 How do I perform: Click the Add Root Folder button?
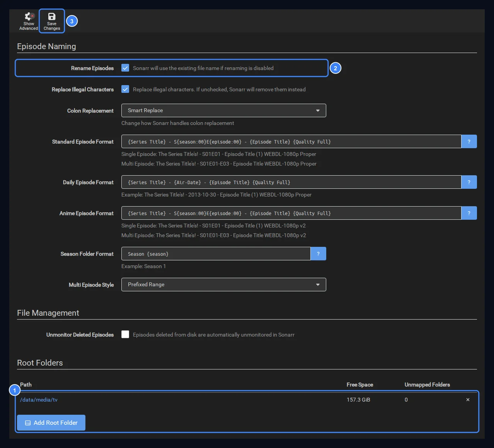pyautogui.click(x=51, y=423)
